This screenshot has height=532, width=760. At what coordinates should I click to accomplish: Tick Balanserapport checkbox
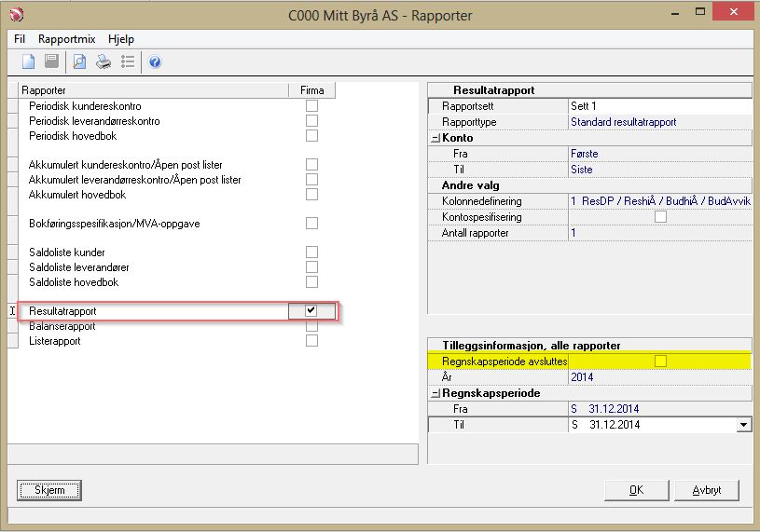[311, 326]
